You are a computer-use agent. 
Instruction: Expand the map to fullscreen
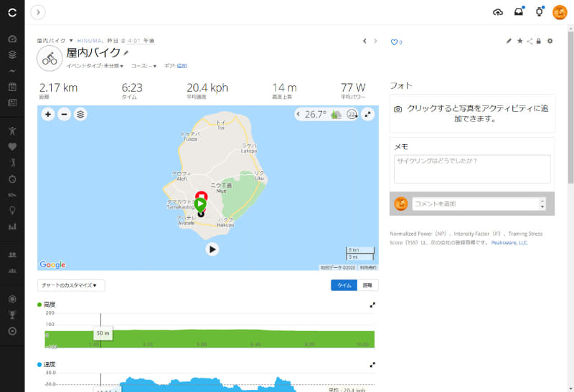click(x=367, y=115)
